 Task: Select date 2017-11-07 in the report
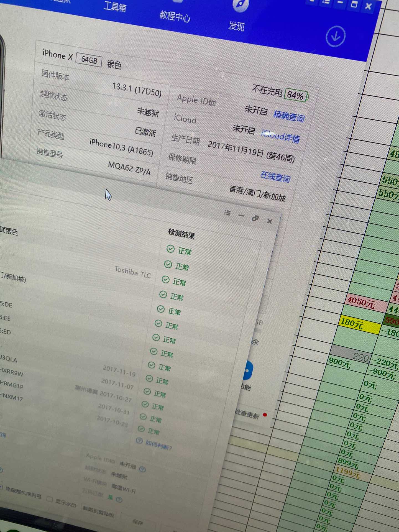(117, 384)
